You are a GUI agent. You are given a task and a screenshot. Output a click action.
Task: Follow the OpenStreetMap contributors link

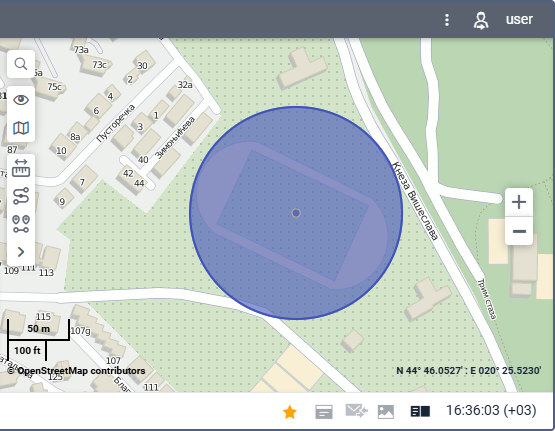click(76, 371)
